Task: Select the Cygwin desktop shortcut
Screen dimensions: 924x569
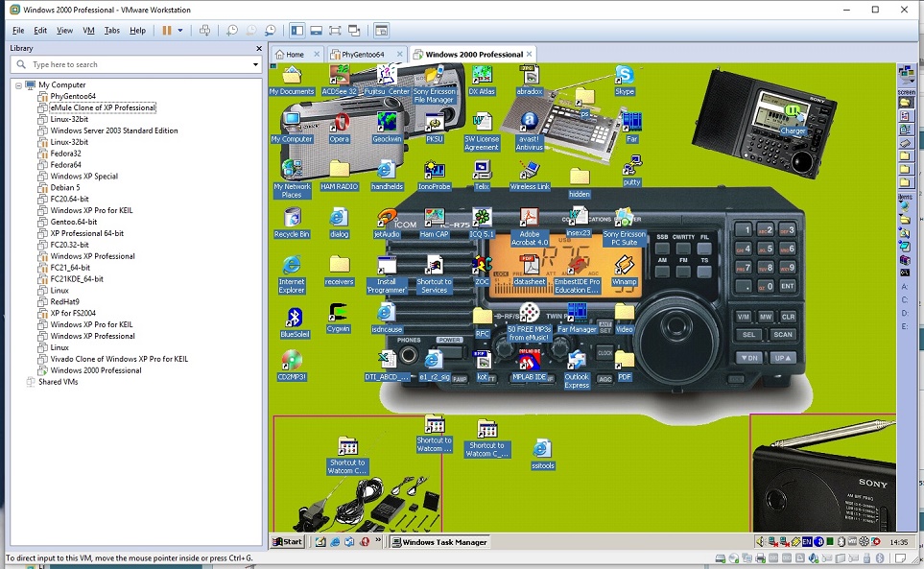Action: point(339,319)
